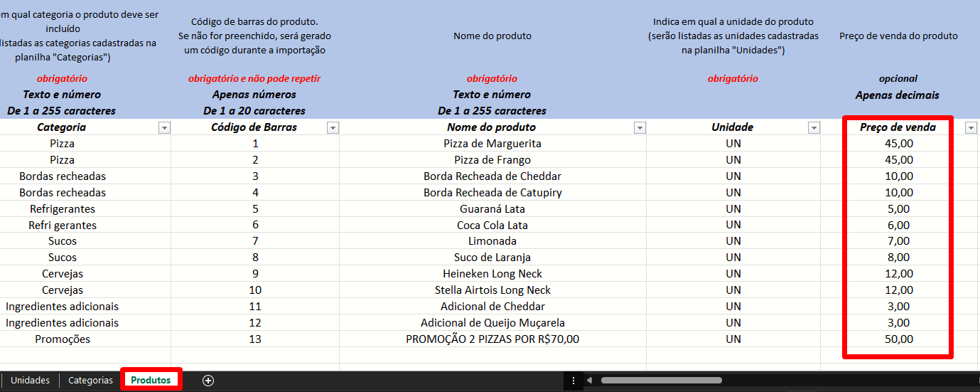980x392 pixels.
Task: Select the Promoções category cell
Action: (x=63, y=339)
